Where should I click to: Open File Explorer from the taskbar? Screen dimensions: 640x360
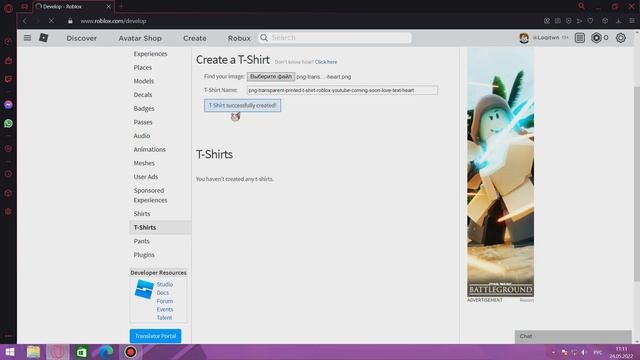[33, 352]
